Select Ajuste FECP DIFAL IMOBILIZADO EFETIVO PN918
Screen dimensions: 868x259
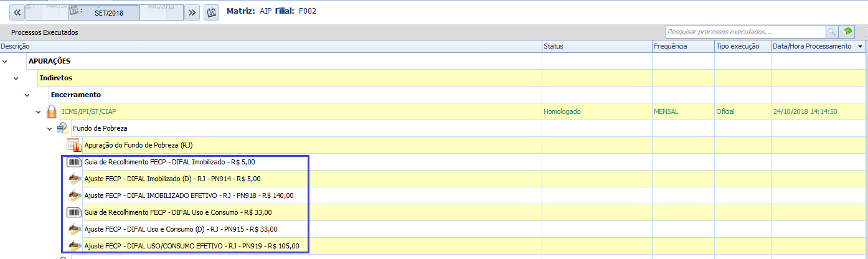point(189,195)
